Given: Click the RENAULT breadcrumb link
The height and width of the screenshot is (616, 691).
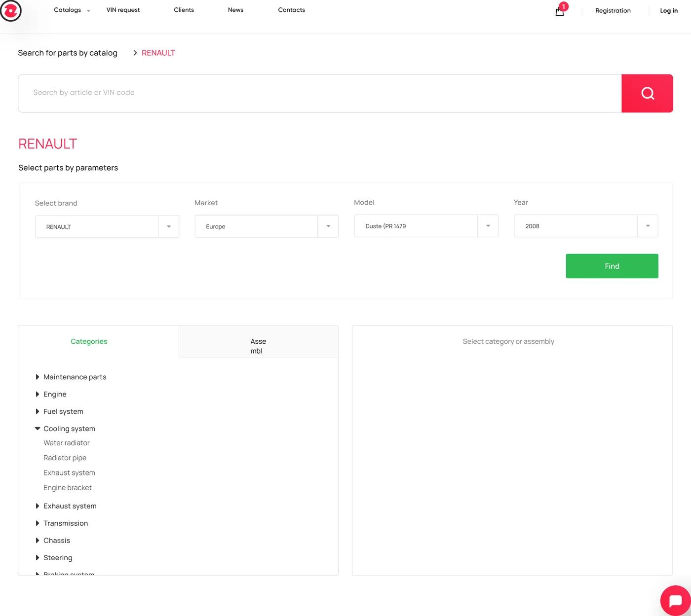Looking at the screenshot, I should (158, 53).
